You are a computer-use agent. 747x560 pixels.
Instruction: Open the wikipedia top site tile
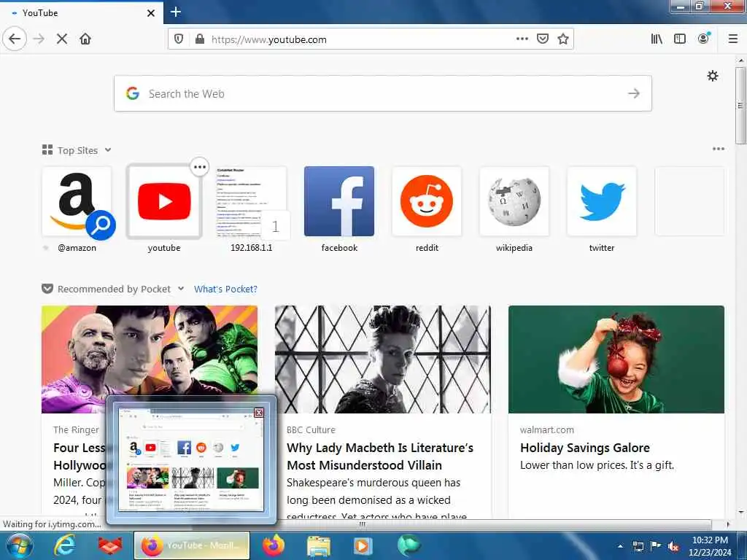[x=514, y=201]
